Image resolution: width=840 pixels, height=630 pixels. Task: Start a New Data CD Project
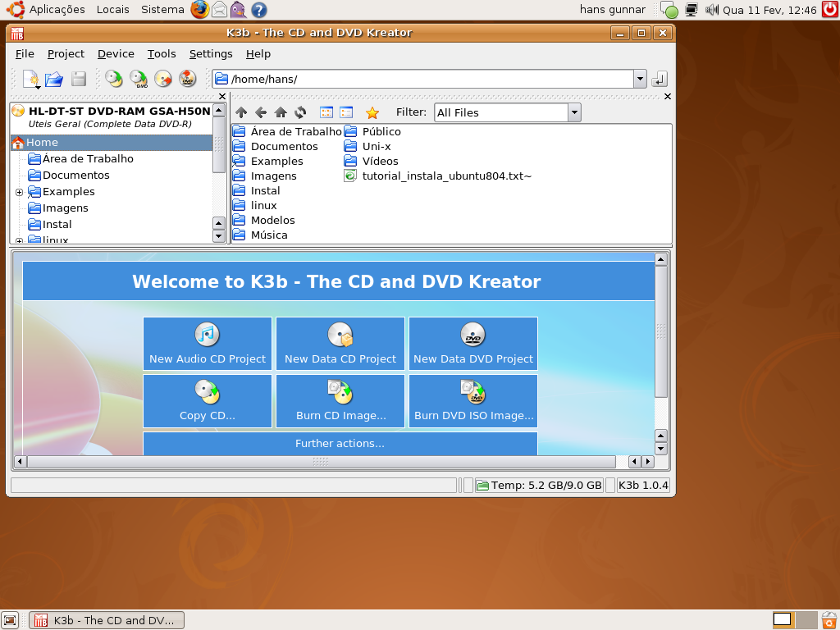pos(340,344)
